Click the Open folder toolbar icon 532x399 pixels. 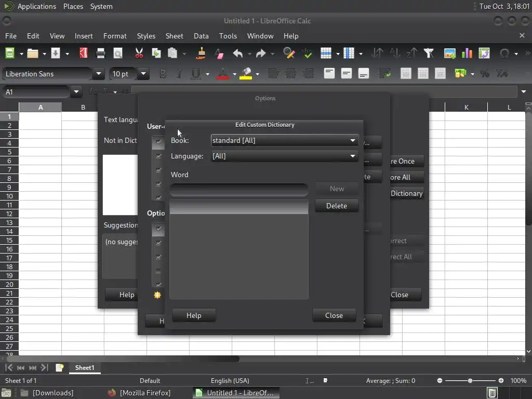[x=33, y=54]
